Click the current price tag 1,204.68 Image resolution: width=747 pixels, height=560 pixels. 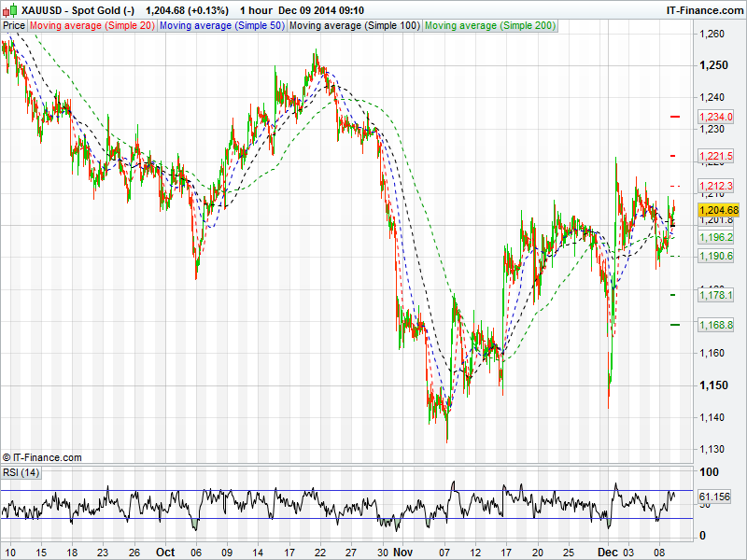click(x=718, y=210)
